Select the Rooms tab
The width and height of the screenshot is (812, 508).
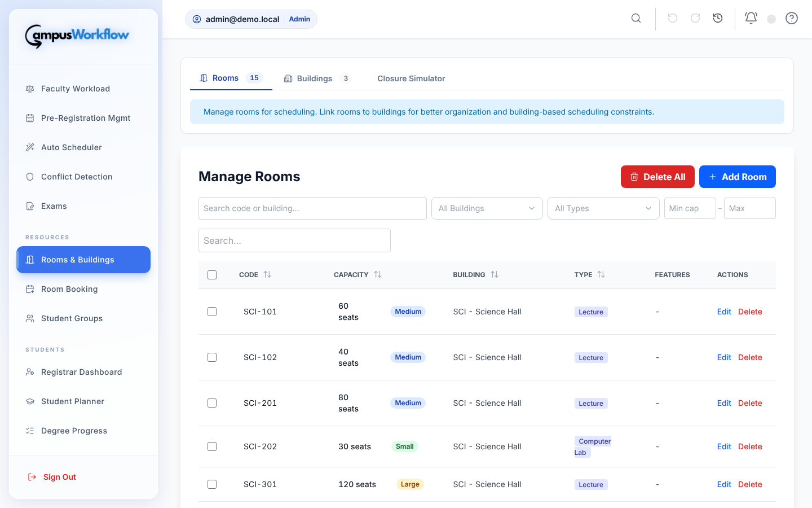tap(231, 78)
